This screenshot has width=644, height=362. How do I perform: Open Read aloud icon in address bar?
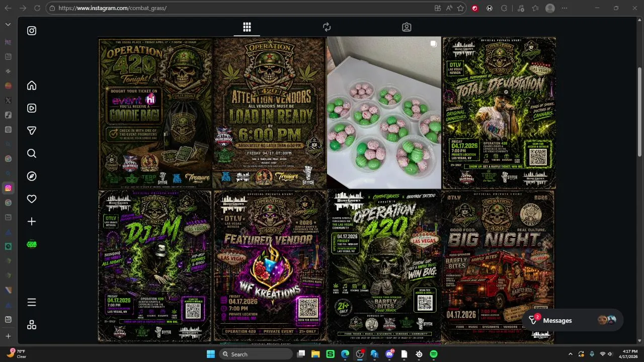(449, 8)
